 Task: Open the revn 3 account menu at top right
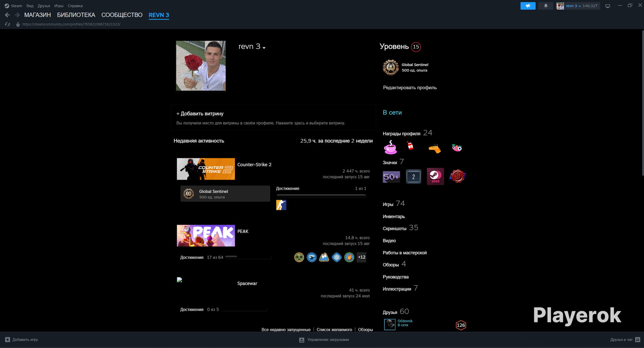[x=577, y=6]
